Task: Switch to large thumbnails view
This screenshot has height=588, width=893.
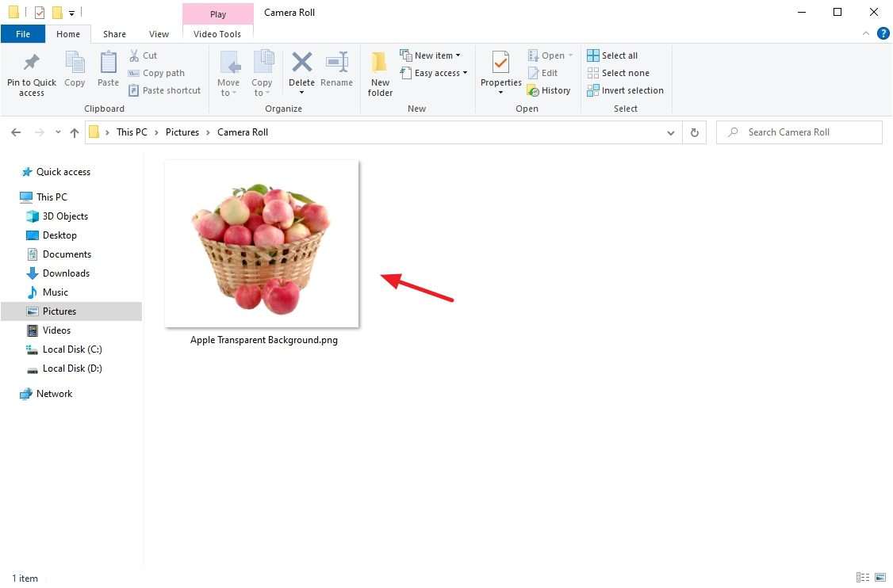Action: 880,577
